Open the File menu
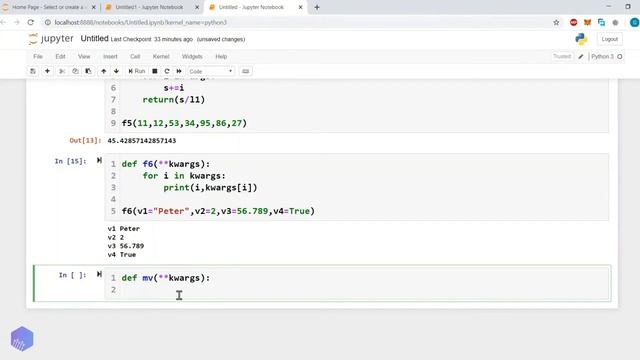This screenshot has height=360, width=640. point(38,56)
